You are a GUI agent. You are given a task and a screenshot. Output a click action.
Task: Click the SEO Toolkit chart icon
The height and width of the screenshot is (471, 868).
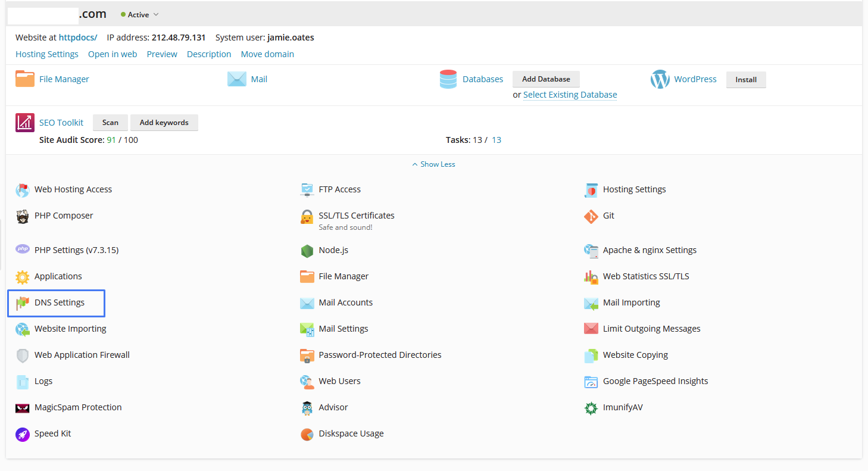pos(25,123)
